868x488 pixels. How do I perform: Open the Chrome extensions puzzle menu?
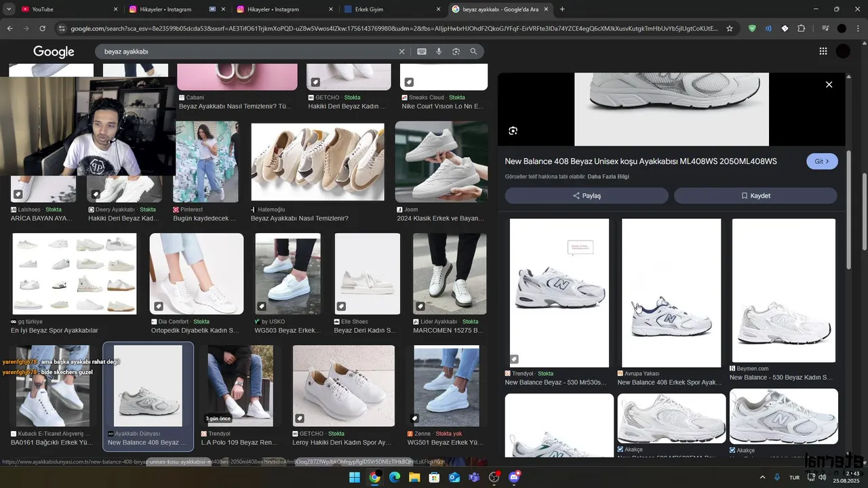[x=802, y=28]
